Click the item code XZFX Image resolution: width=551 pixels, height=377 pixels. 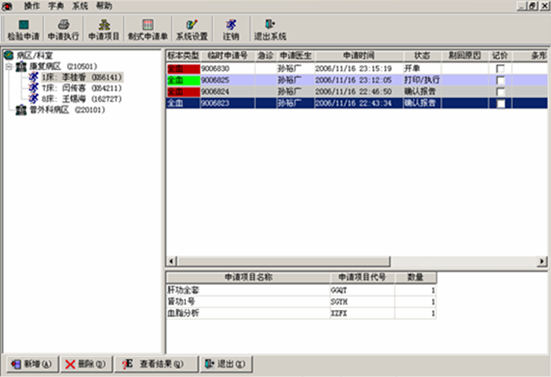(x=339, y=313)
